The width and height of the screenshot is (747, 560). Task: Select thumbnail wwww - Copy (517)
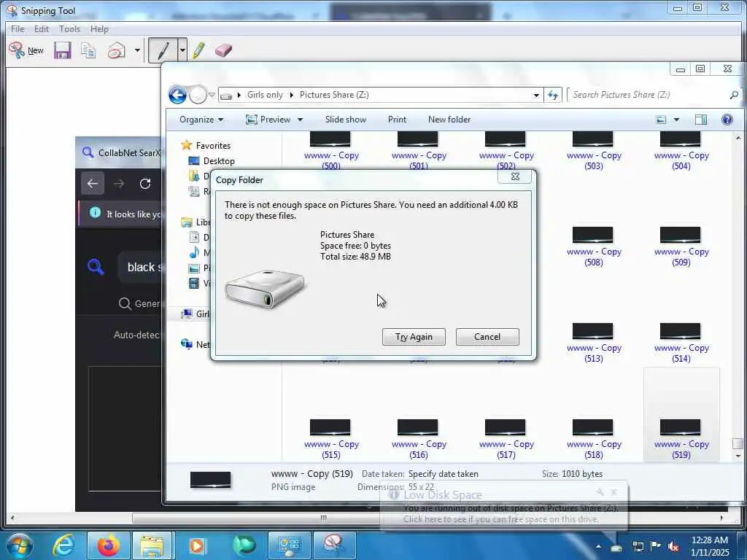tap(506, 439)
